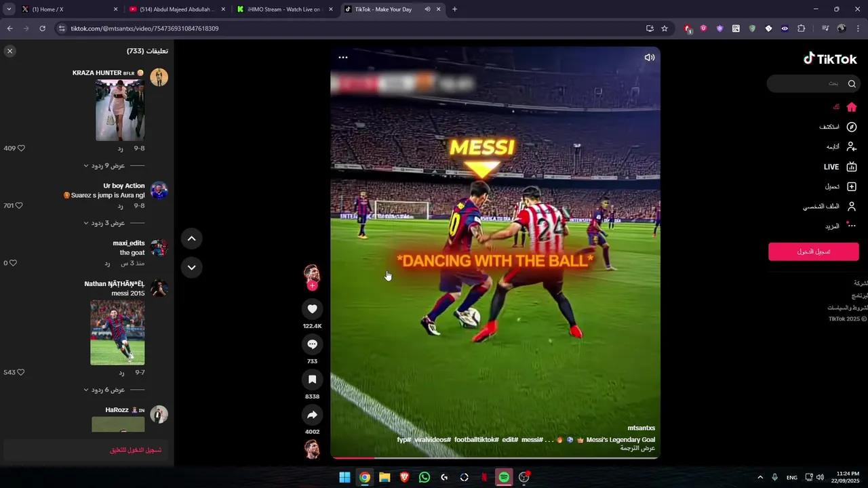The height and width of the screenshot is (488, 868).
Task: Go to previous video with up arrow
Action: 191,239
